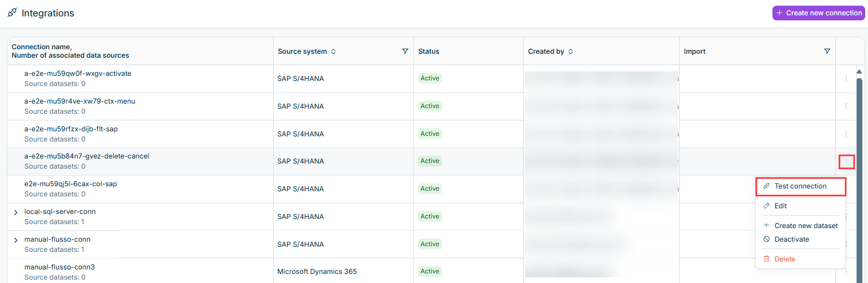Expand the manual-flusso-conn row
Image resolution: width=868 pixels, height=283 pixels.
coord(16,240)
